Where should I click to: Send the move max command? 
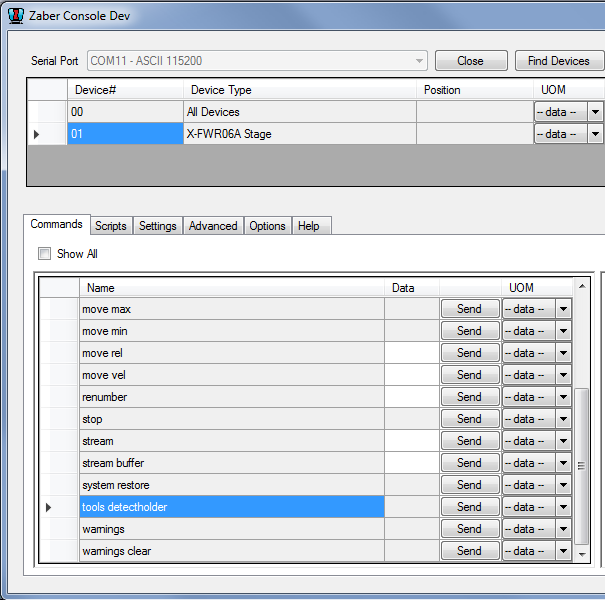tap(470, 309)
